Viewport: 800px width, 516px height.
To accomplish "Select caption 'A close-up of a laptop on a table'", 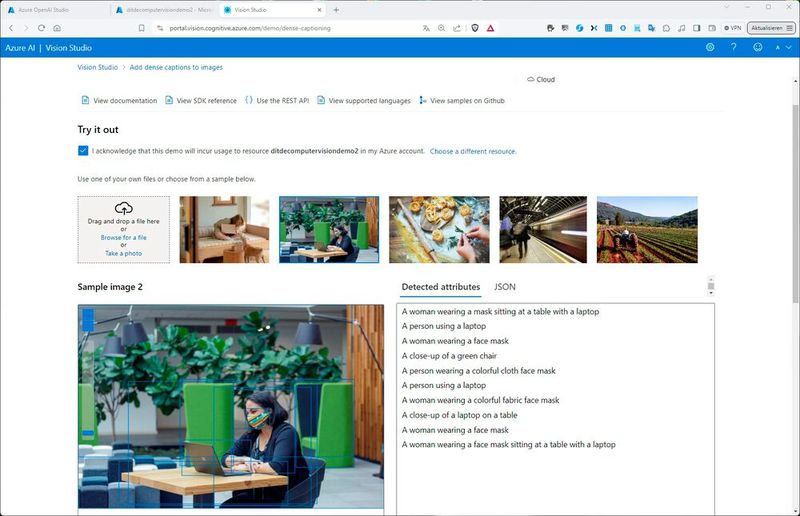I will pyautogui.click(x=459, y=415).
